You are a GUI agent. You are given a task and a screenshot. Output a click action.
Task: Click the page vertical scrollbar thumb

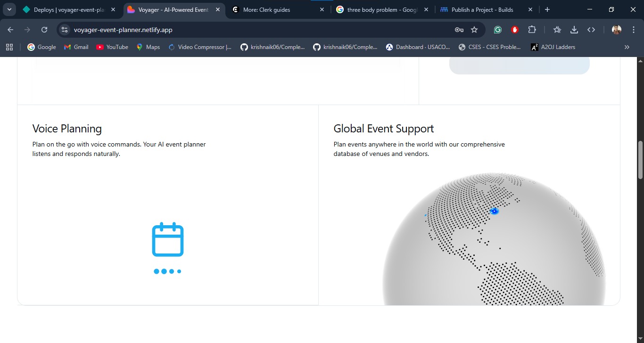(x=640, y=160)
